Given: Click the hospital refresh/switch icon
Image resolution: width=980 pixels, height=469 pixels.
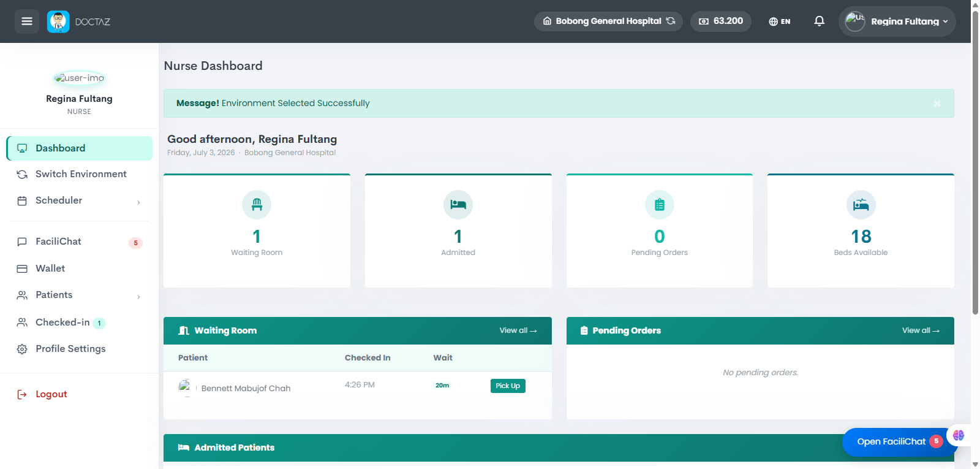Looking at the screenshot, I should pyautogui.click(x=671, y=21).
